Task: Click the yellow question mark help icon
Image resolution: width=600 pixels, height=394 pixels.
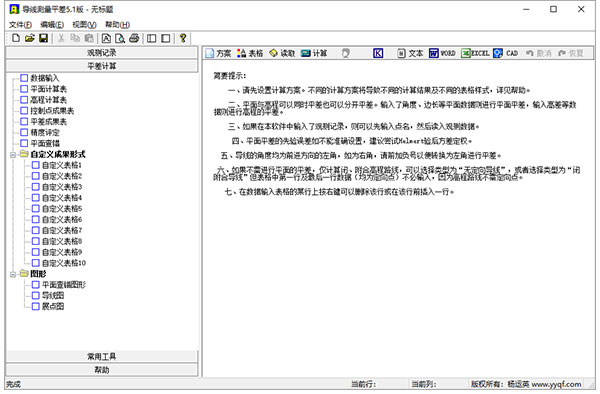Action: point(183,38)
